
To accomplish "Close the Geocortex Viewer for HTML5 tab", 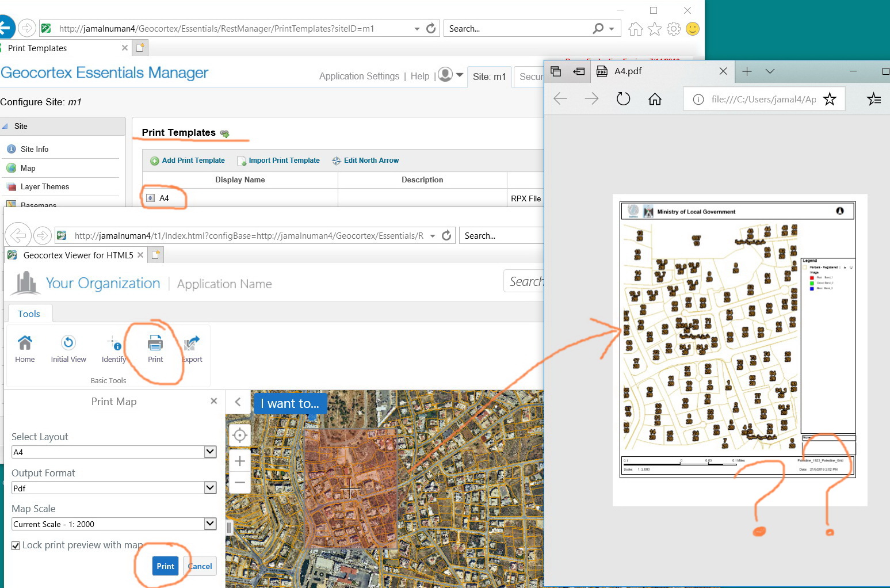I will [140, 255].
